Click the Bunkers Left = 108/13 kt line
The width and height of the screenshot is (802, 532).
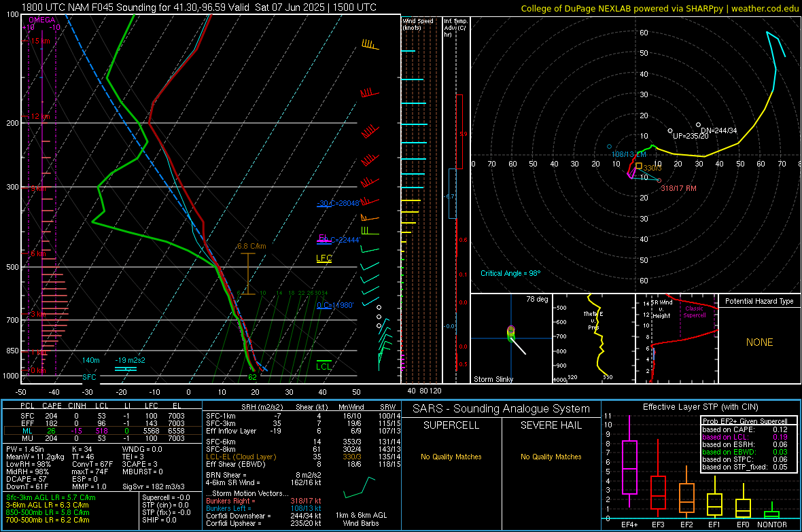(x=264, y=508)
